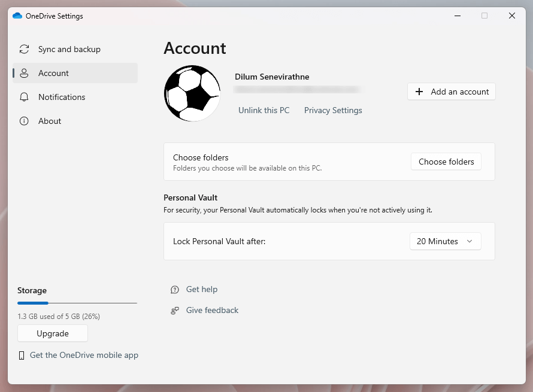
Task: Select the Account person icon in sidebar
Action: pyautogui.click(x=24, y=73)
